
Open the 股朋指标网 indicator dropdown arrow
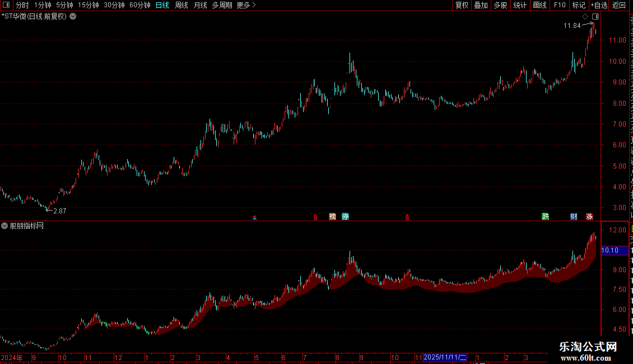(4, 226)
